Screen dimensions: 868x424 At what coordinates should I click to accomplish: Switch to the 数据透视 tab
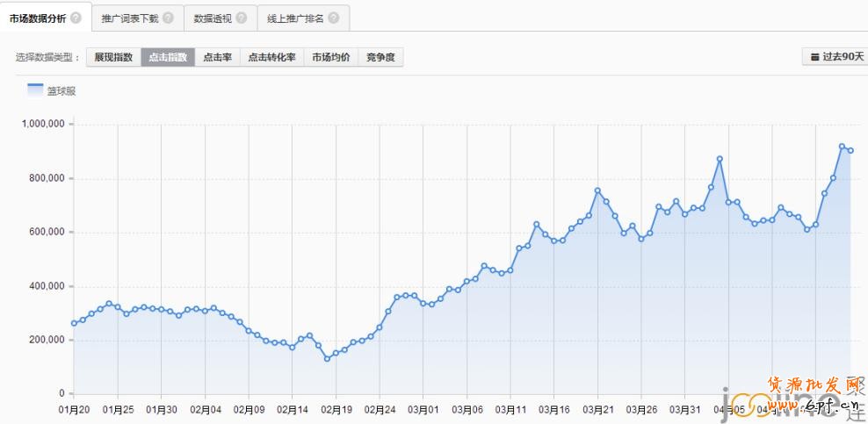[x=212, y=18]
